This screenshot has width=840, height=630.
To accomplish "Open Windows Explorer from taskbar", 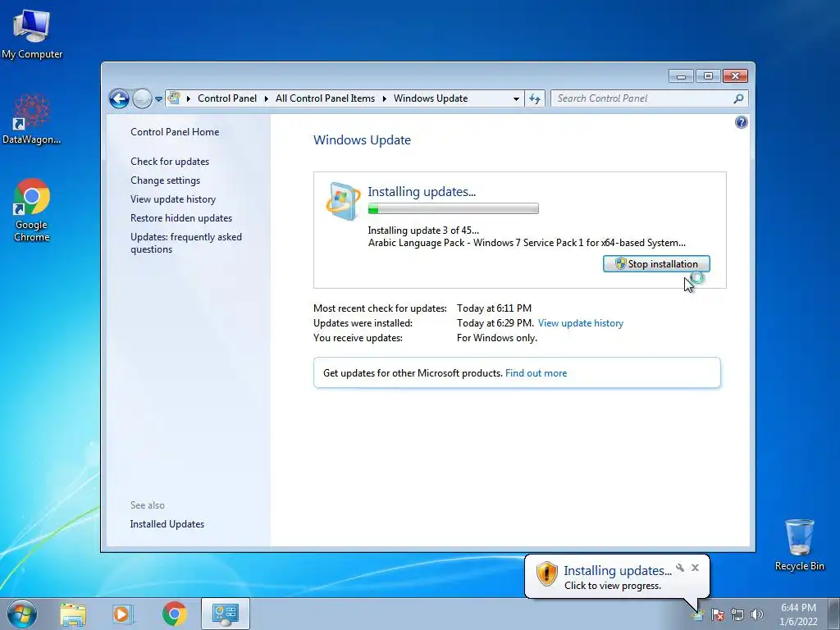I will tap(73, 614).
